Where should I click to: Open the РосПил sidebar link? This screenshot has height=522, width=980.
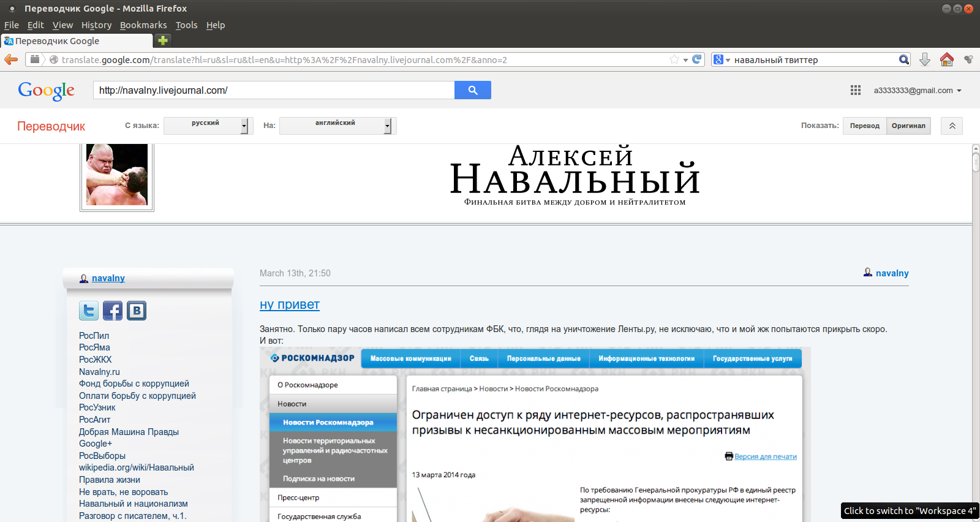[94, 336]
